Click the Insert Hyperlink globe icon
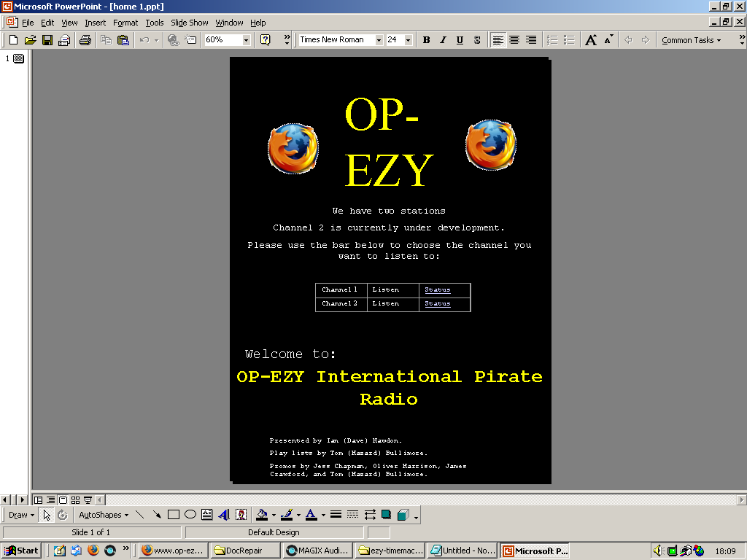 [174, 40]
